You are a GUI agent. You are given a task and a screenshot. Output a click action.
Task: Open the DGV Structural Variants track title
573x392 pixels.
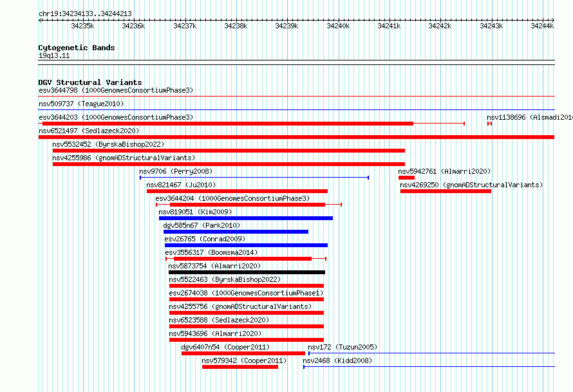click(90, 82)
